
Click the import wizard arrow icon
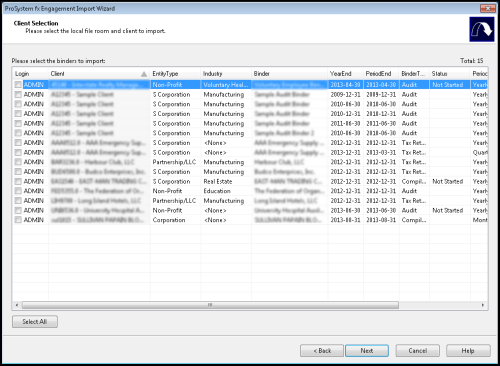point(482,30)
